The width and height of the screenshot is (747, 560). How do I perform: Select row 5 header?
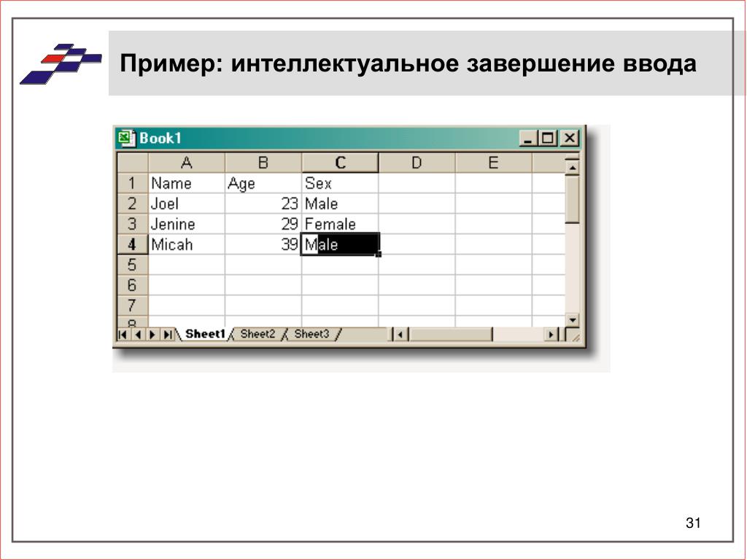pos(133,265)
